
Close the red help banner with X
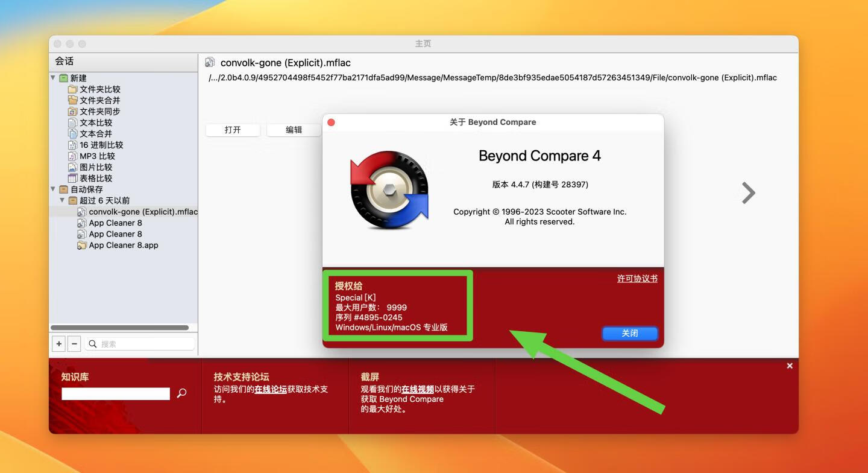(x=790, y=366)
